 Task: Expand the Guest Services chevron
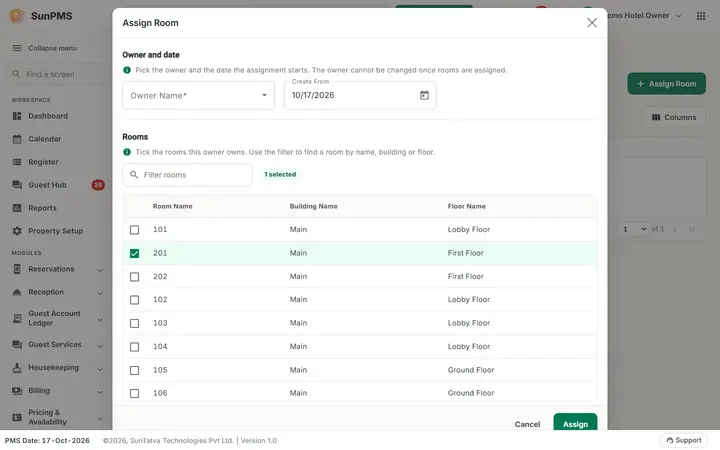click(100, 346)
